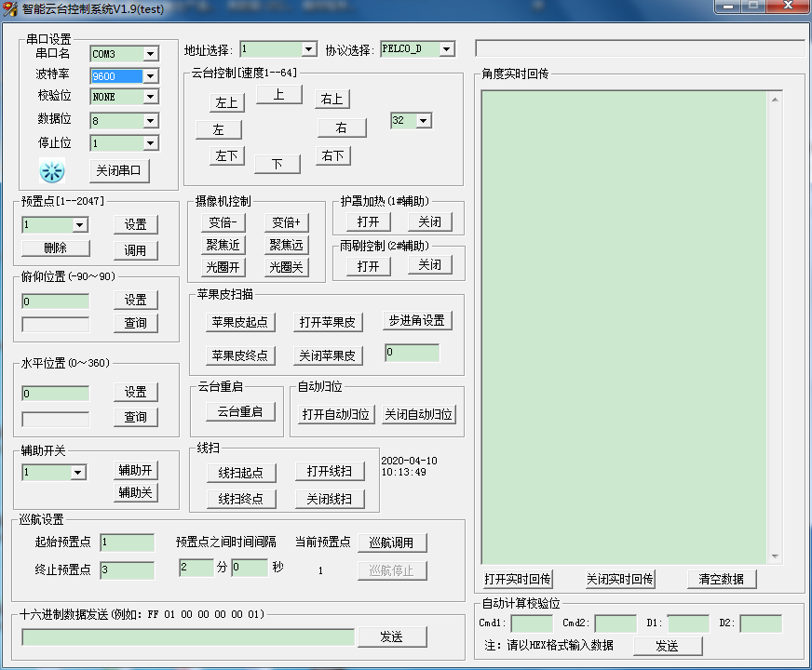
Task: Click the down arrow of angle feedback scrollbar
Action: click(x=774, y=556)
